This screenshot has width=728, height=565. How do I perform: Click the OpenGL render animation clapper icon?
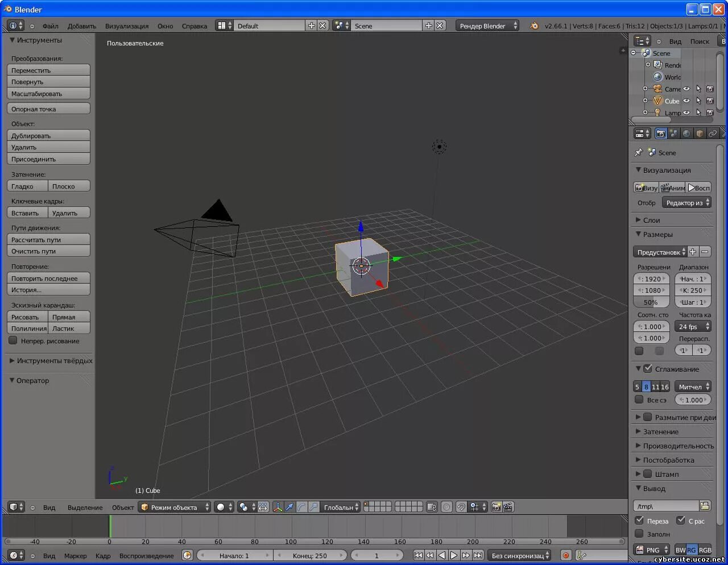508,507
